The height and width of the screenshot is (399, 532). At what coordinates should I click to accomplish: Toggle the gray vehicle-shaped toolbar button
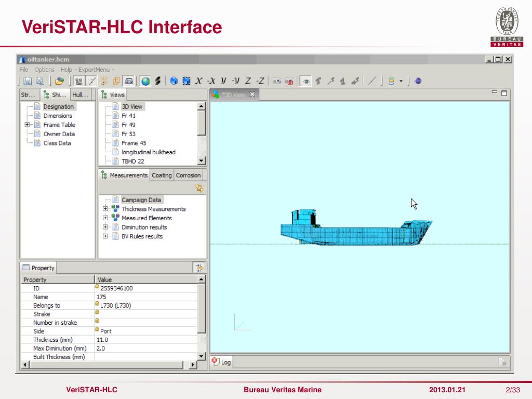129,81
